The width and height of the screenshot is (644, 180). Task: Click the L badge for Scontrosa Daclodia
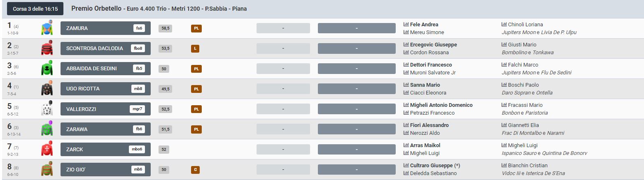195,48
